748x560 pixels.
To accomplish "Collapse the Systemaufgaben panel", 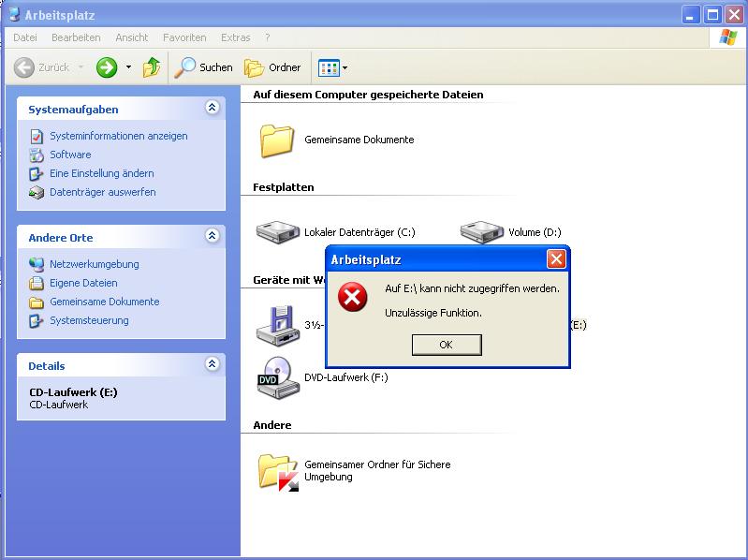I will [213, 108].
